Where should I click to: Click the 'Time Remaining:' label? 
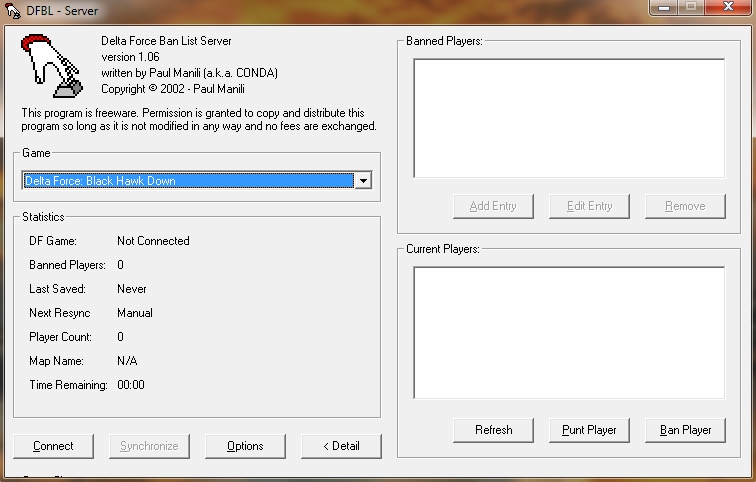[x=68, y=385]
